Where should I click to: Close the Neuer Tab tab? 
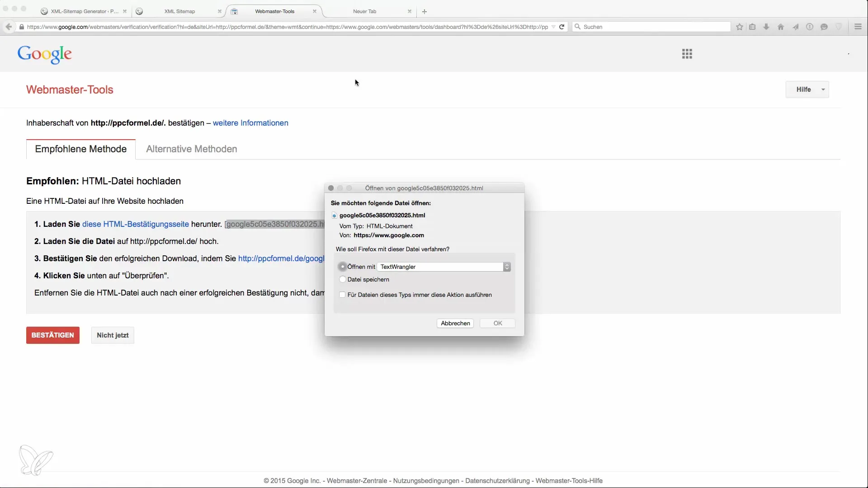(x=410, y=11)
